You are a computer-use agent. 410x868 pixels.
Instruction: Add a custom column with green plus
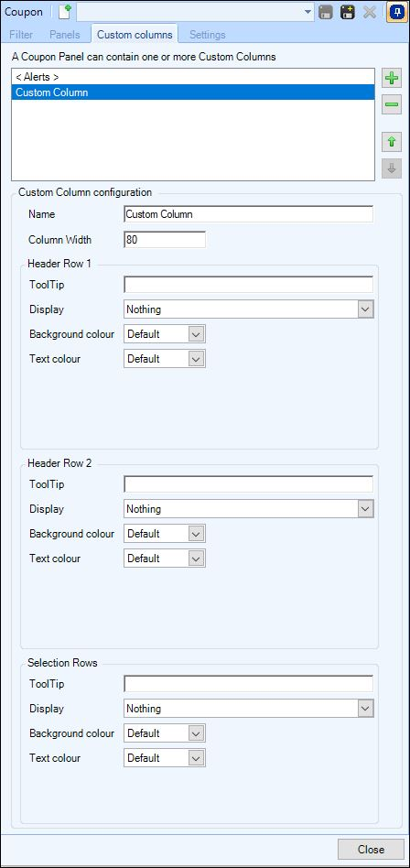pos(392,79)
